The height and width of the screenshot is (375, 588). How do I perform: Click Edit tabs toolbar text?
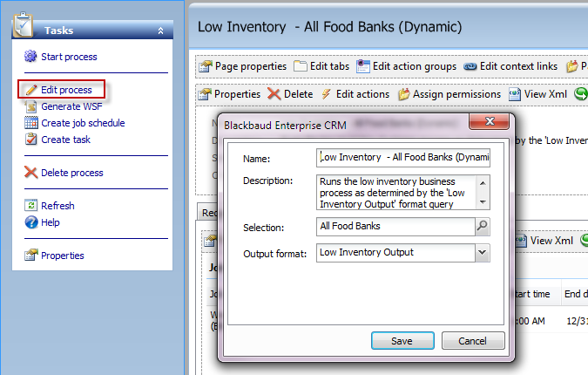coord(329,66)
